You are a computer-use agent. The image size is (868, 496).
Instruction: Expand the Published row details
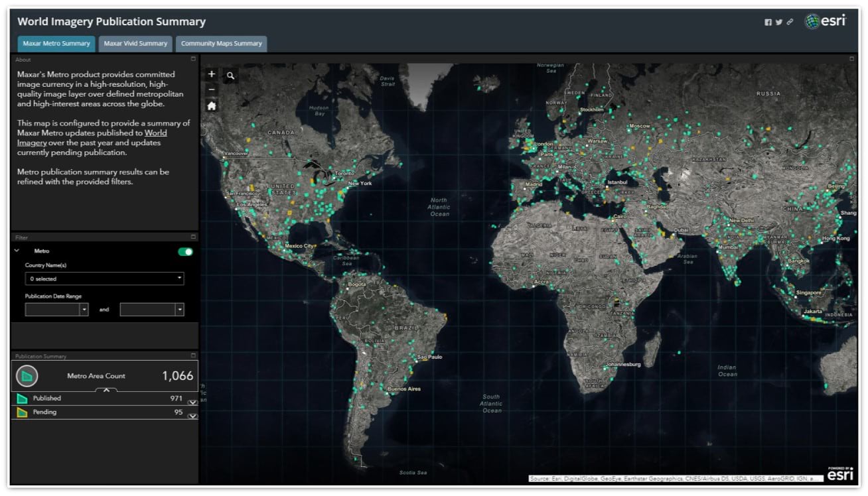coord(192,403)
